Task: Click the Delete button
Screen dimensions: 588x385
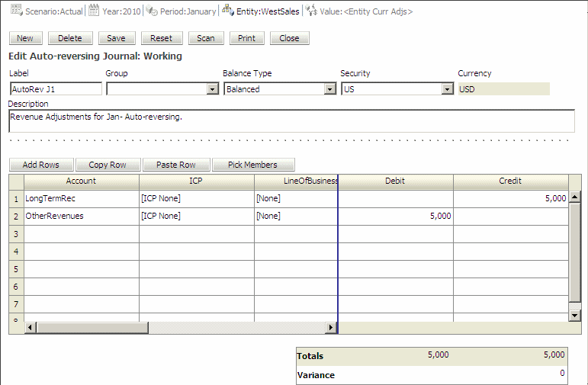Action: coord(70,38)
